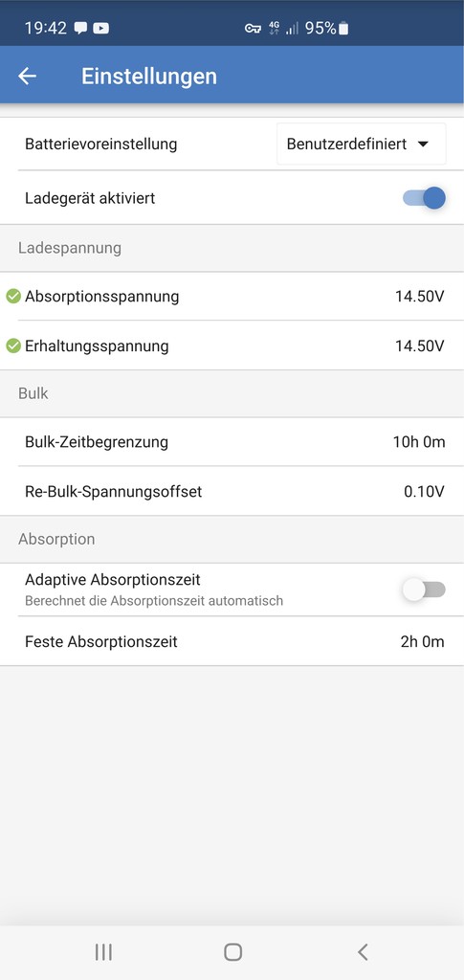The image size is (464, 980).
Task: Tap the YouTube notification icon in status bar
Action: [x=100, y=28]
